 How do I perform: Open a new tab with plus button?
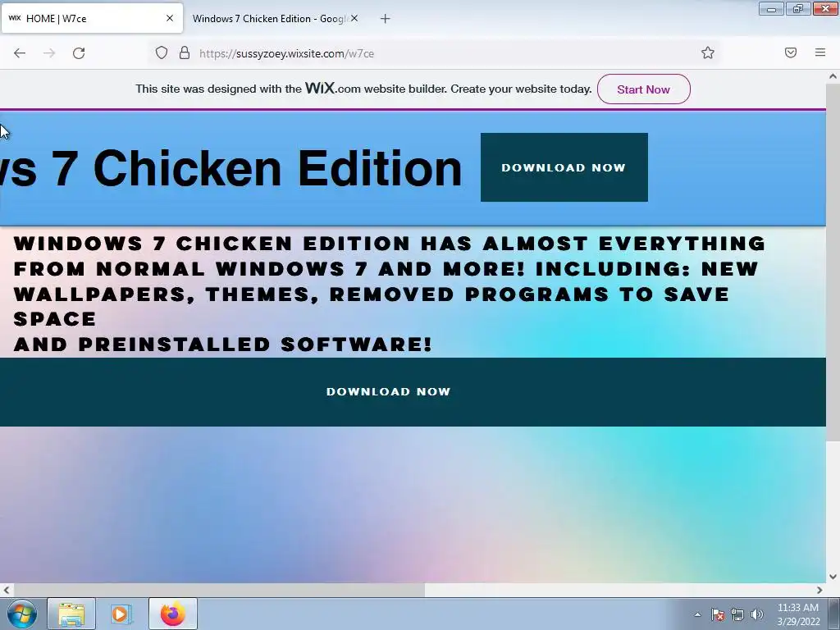pyautogui.click(x=386, y=19)
